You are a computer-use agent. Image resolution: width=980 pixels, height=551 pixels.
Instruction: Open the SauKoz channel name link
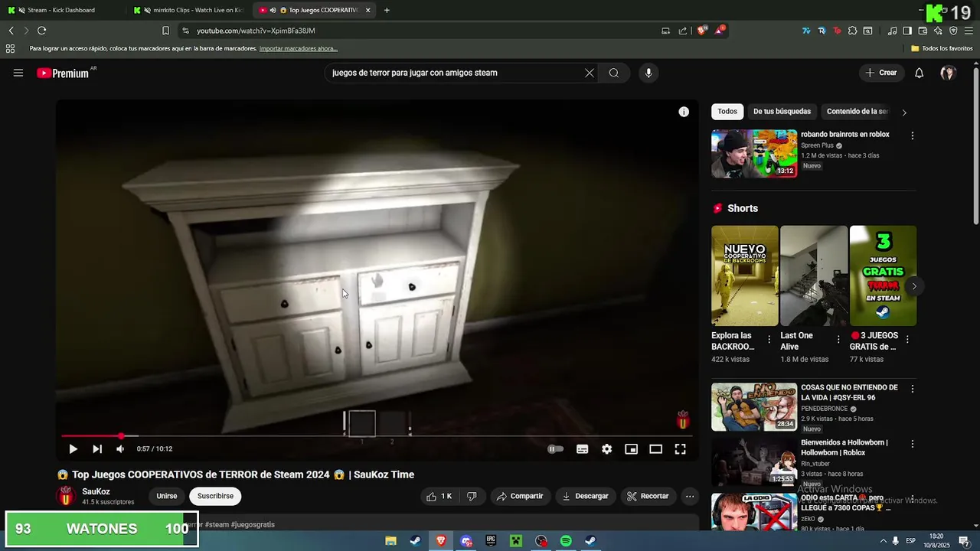96,491
